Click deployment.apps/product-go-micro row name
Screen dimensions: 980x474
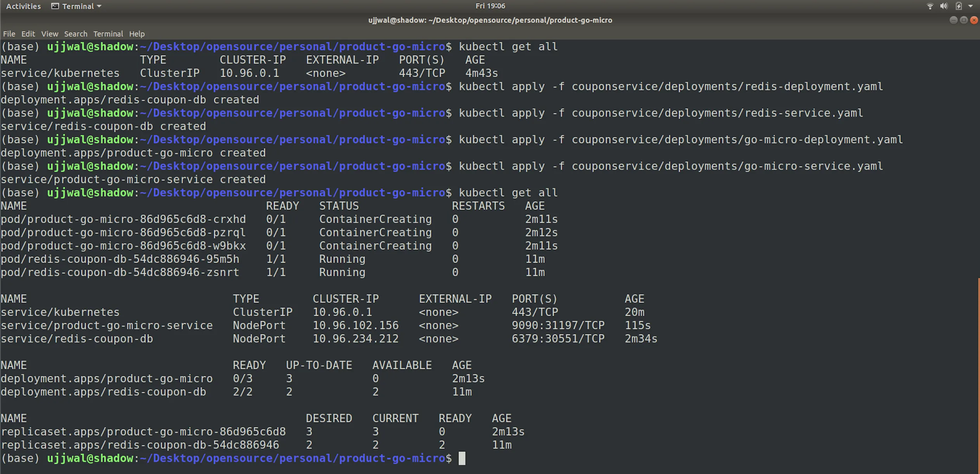[107, 379]
